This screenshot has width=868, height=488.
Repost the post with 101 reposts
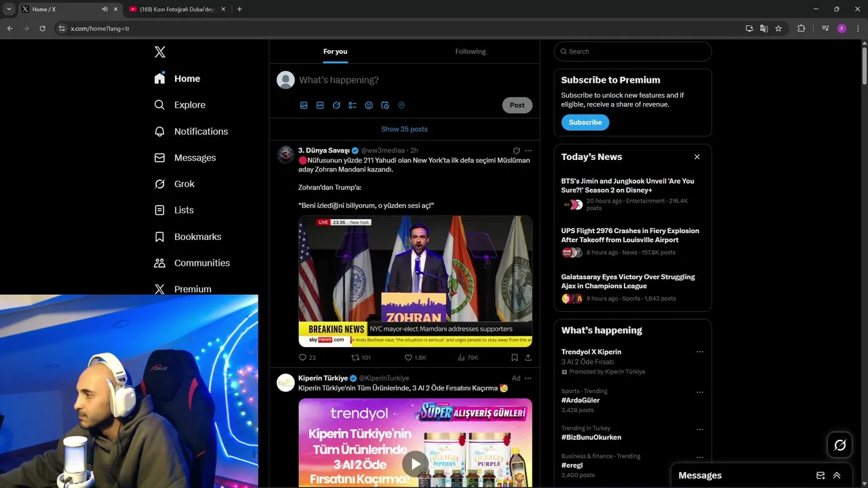click(x=361, y=357)
